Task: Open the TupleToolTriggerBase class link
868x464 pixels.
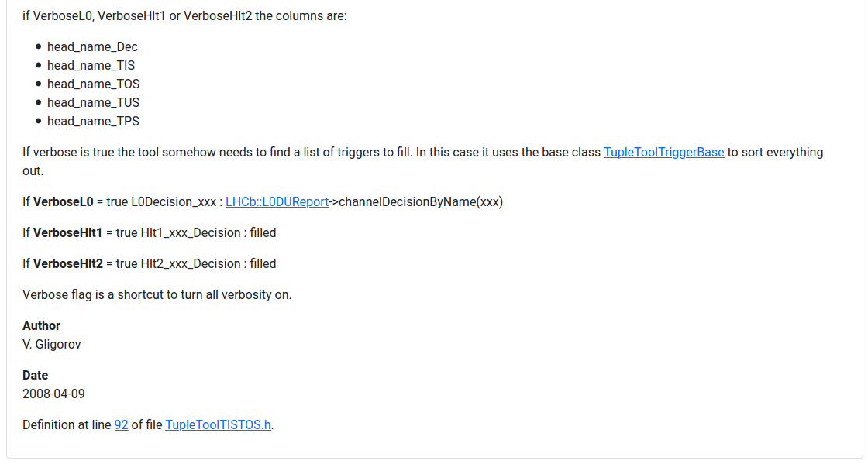Action: (663, 152)
